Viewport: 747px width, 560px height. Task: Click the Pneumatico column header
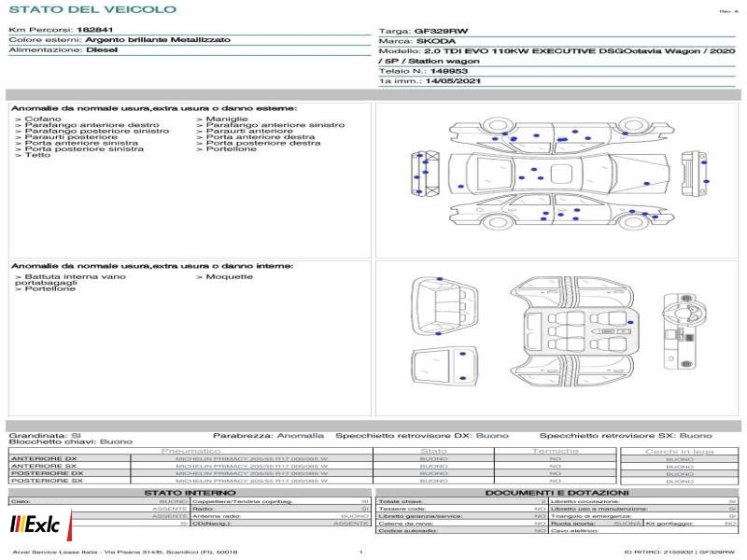pos(191,451)
